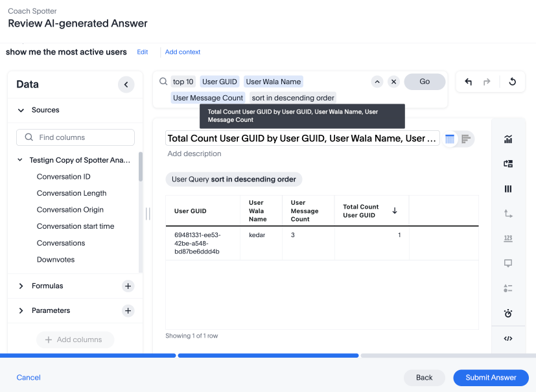Click the reset query icon
536x392 pixels.
[x=511, y=81]
